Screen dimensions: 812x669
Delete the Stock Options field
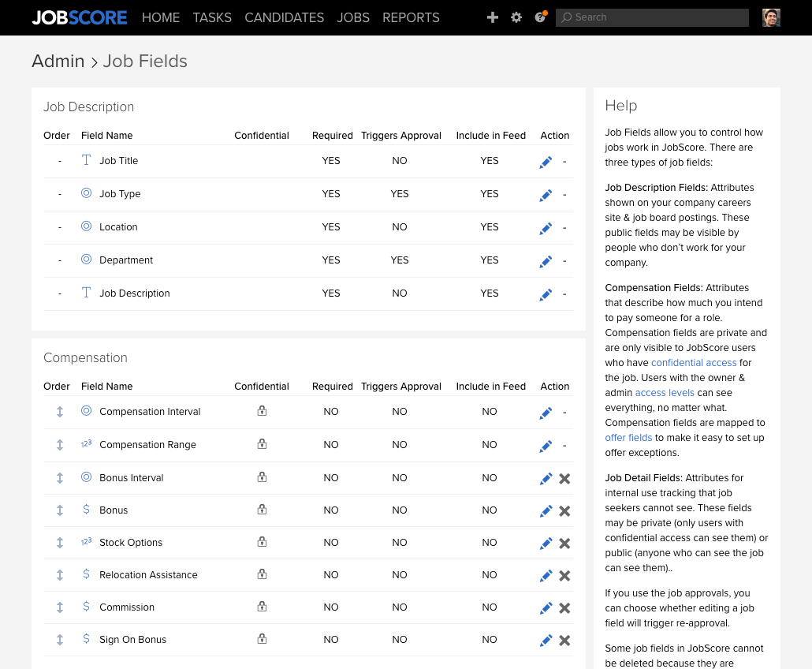[x=565, y=544]
